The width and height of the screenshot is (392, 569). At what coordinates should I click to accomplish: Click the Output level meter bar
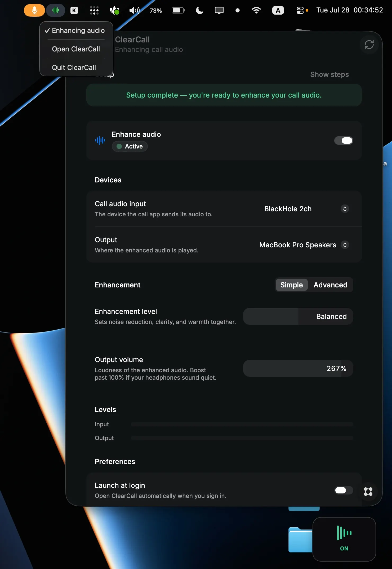[x=242, y=438]
